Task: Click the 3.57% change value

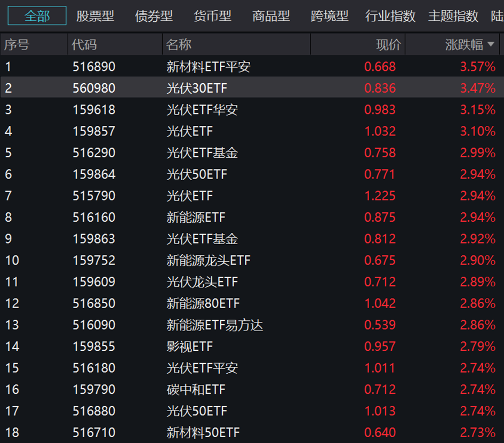Action: click(x=478, y=67)
